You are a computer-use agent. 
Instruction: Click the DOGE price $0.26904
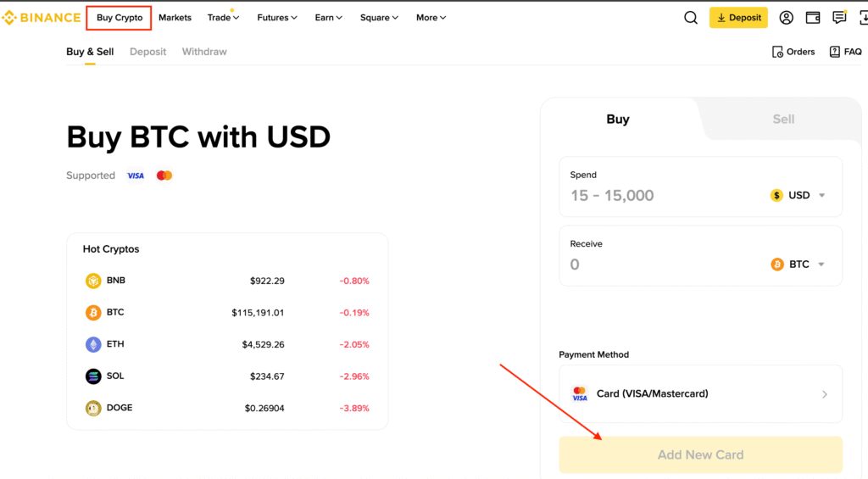(x=264, y=408)
